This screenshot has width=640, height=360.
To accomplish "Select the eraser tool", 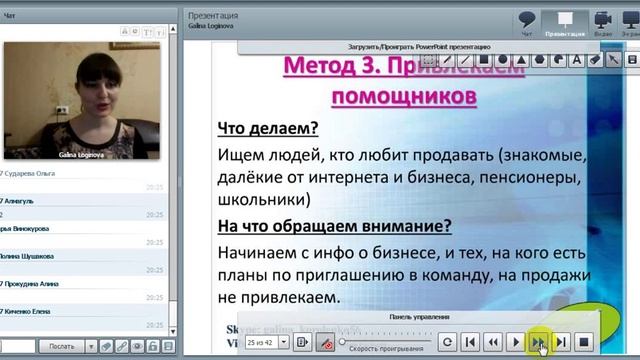I will tap(595, 60).
